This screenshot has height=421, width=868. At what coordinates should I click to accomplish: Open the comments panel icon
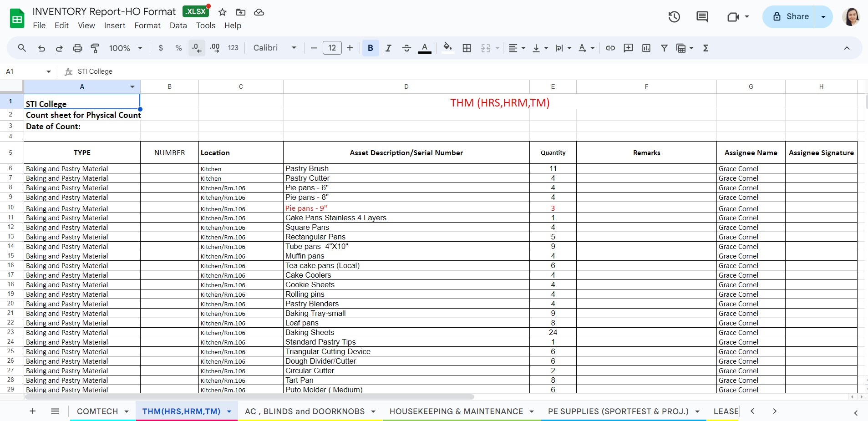(702, 17)
